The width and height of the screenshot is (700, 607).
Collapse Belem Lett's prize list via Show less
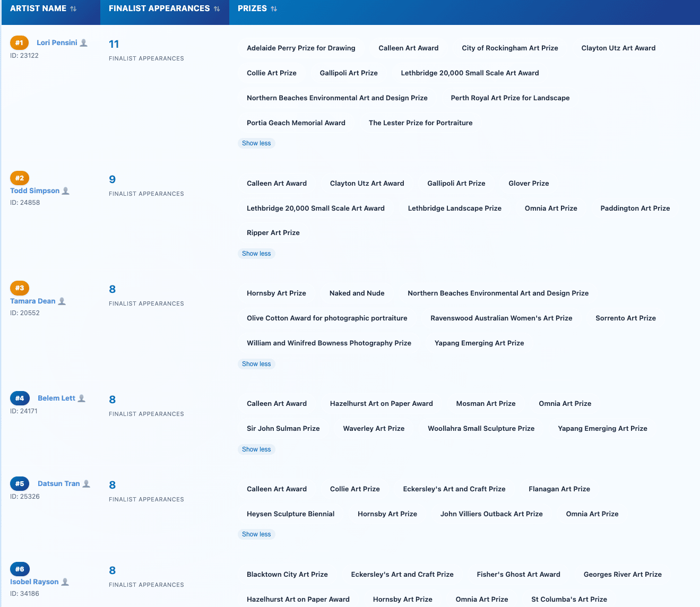[x=256, y=449]
